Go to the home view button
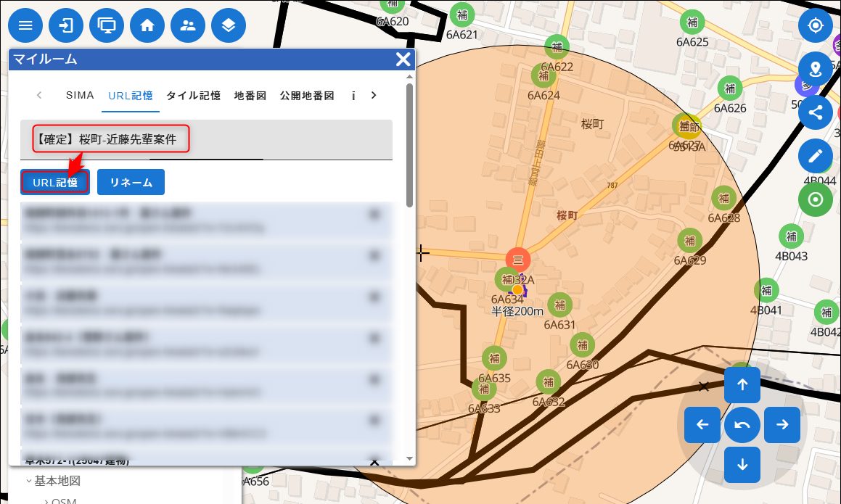 point(147,26)
